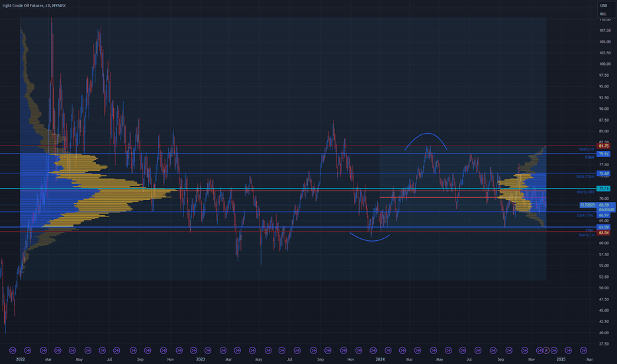The height and width of the screenshot is (364, 617).
Task: Select the 'Yearly Hi' line label
Action: 587,149
